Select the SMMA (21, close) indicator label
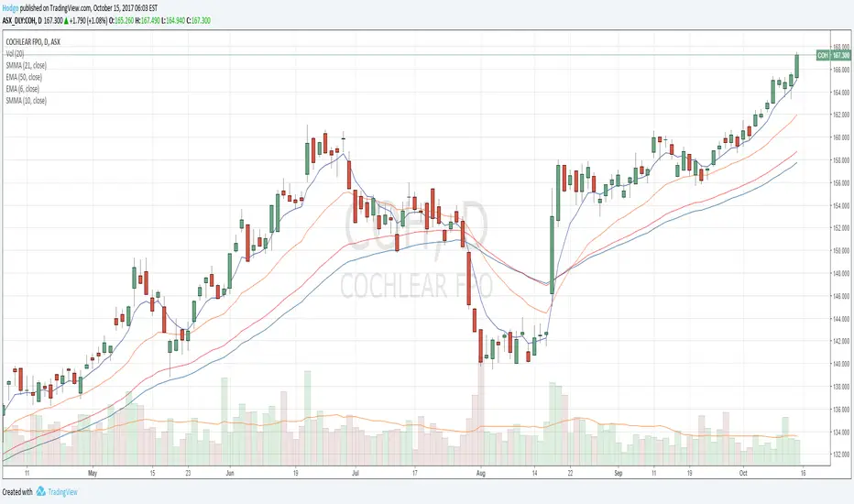854x504 pixels. point(27,65)
